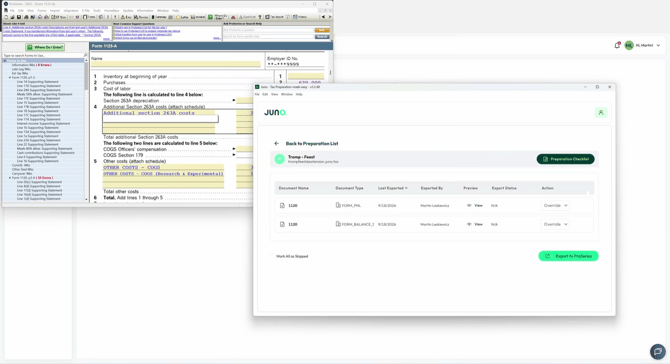Image resolution: width=670 pixels, height=364 pixels.
Task: Click the Juno profile icon
Action: 601,112
